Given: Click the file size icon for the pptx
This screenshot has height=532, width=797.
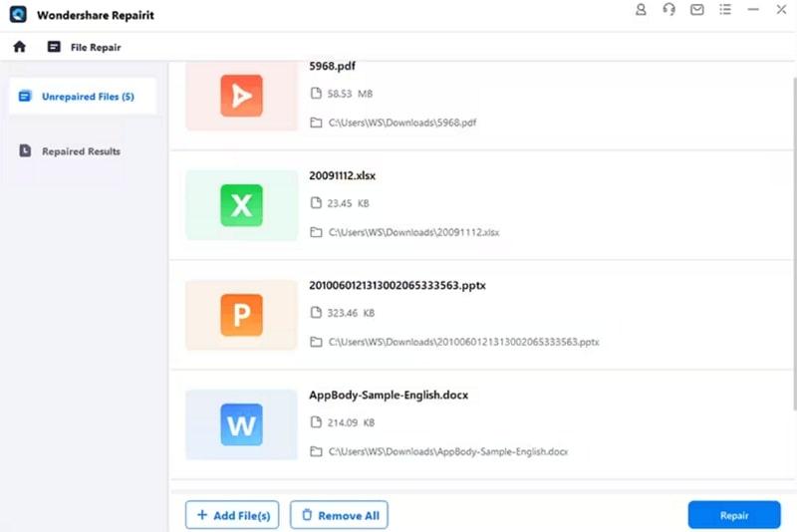Looking at the screenshot, I should [316, 313].
